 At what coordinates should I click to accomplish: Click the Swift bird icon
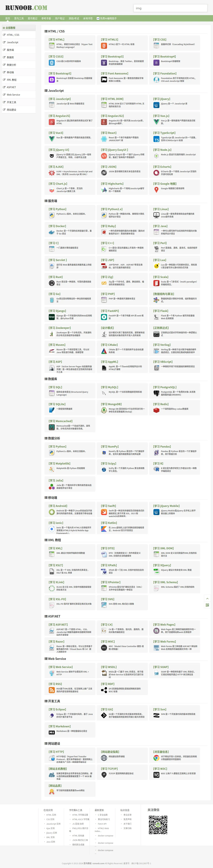tap(104, 512)
